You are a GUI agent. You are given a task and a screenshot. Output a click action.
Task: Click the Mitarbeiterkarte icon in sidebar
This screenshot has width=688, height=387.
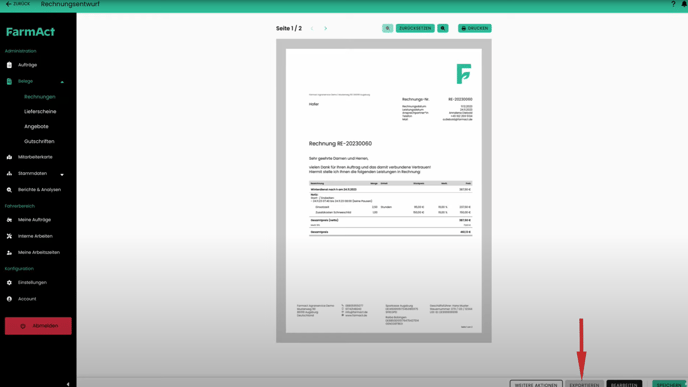9,157
